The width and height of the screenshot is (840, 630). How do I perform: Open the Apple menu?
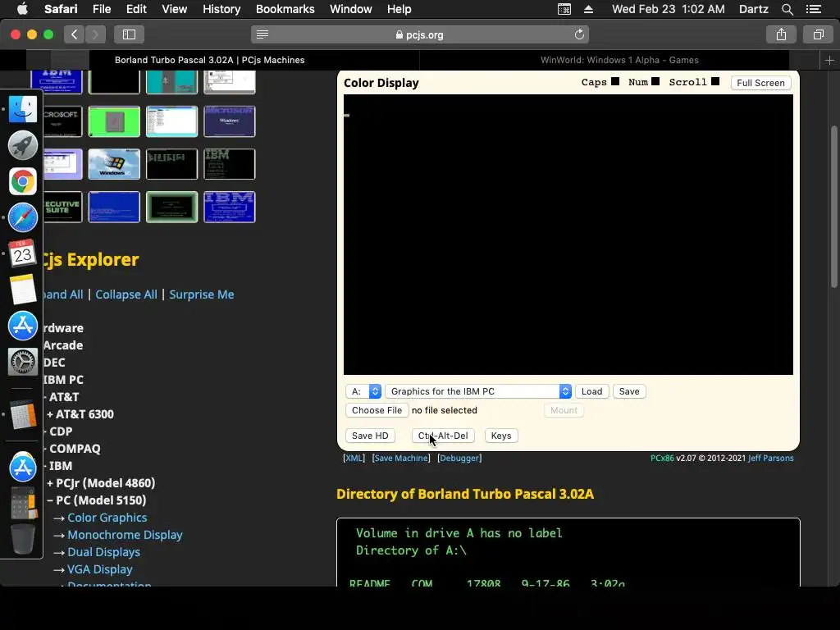(22, 8)
